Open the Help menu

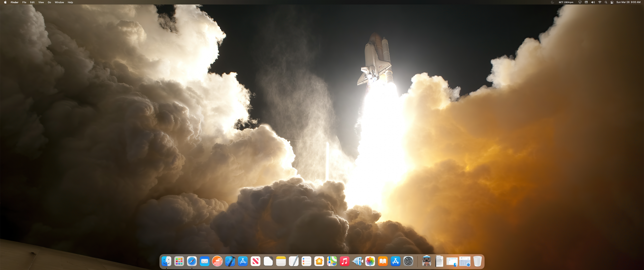click(x=70, y=2)
